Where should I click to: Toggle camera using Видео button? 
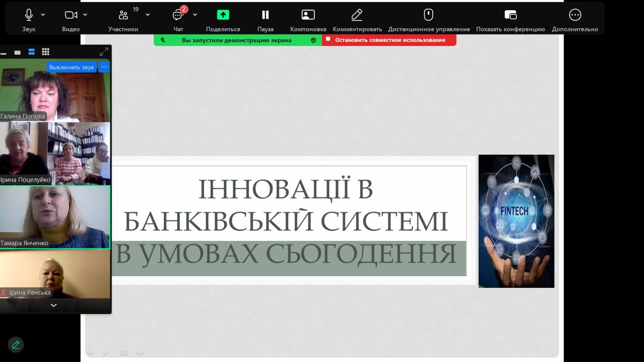coord(71,15)
